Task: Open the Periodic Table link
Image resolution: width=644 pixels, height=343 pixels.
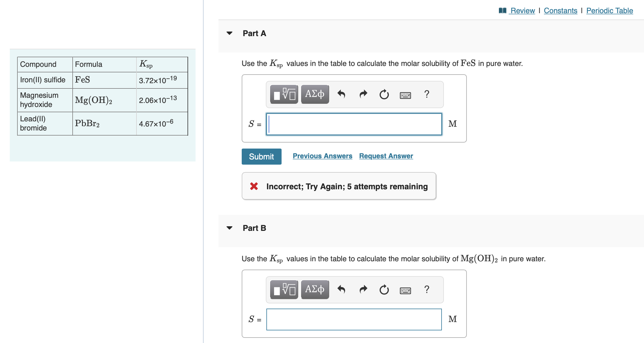Action: click(x=609, y=10)
